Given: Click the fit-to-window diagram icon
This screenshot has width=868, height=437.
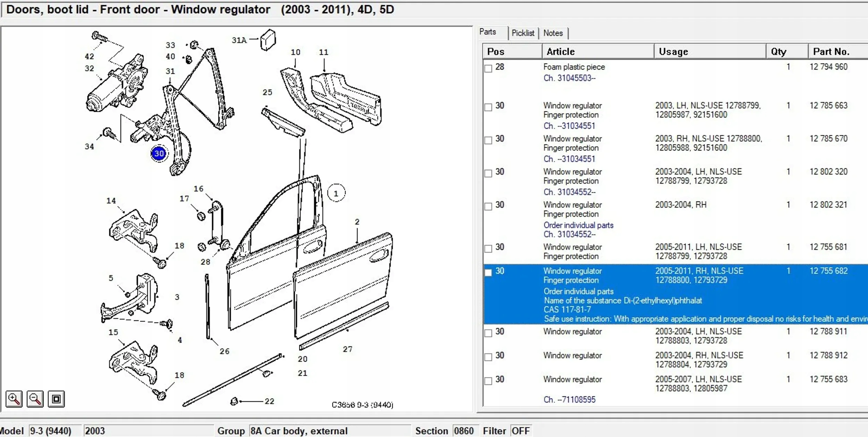Looking at the screenshot, I should [56, 399].
